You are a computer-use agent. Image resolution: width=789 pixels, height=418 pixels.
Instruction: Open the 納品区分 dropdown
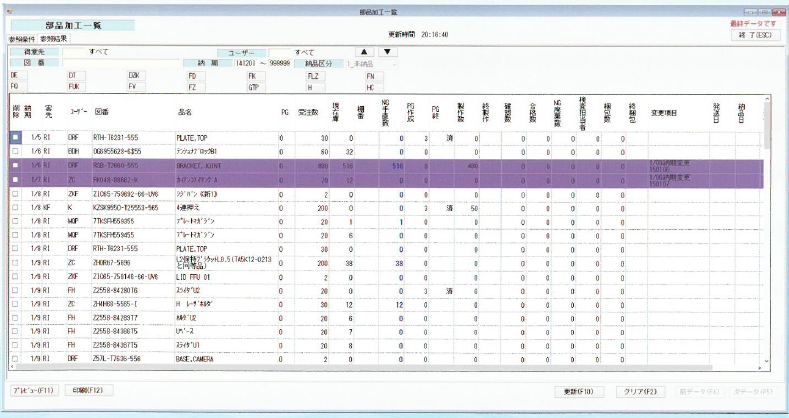pyautogui.click(x=372, y=64)
